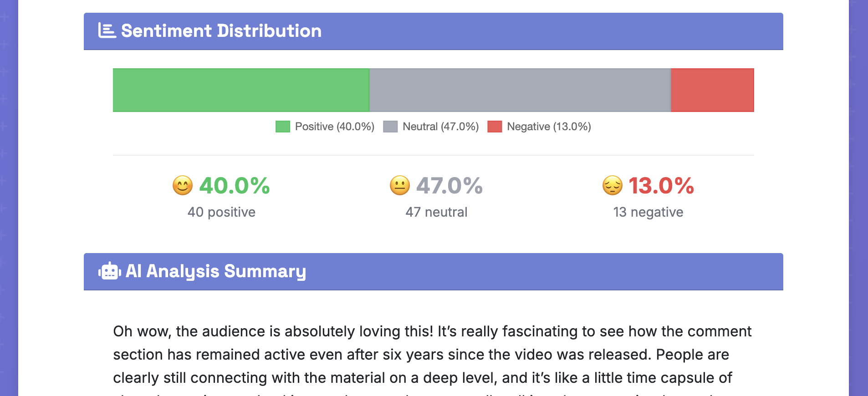Click the green positive bar segment
The height and width of the screenshot is (396, 868).
click(241, 90)
